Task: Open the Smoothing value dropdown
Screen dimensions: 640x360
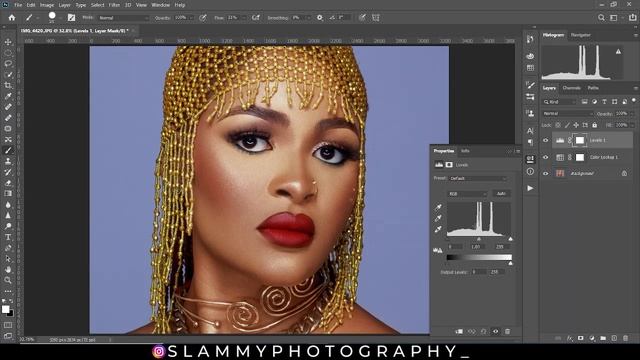Action: coord(308,18)
